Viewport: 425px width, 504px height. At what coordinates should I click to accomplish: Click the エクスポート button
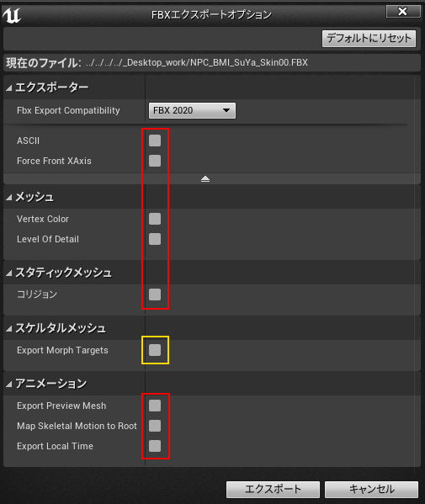click(273, 489)
